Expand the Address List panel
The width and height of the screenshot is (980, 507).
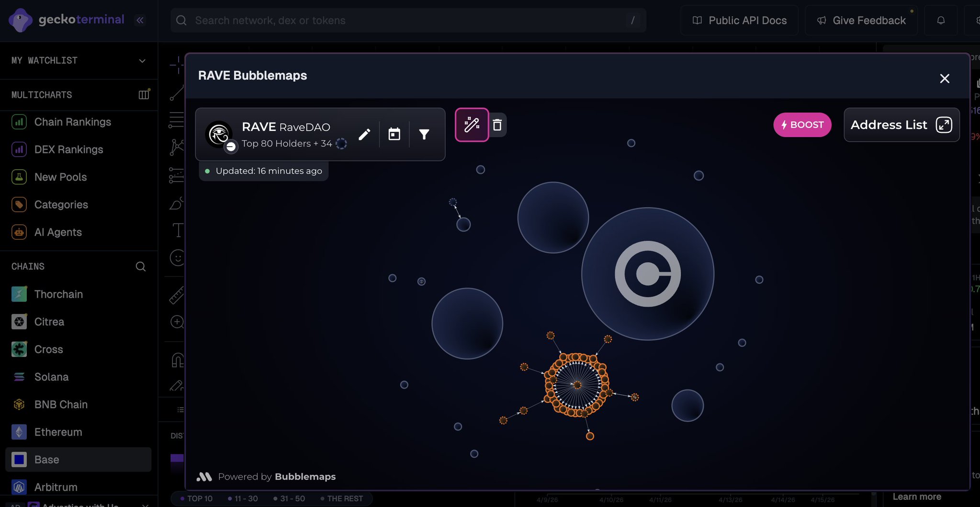[901, 125]
